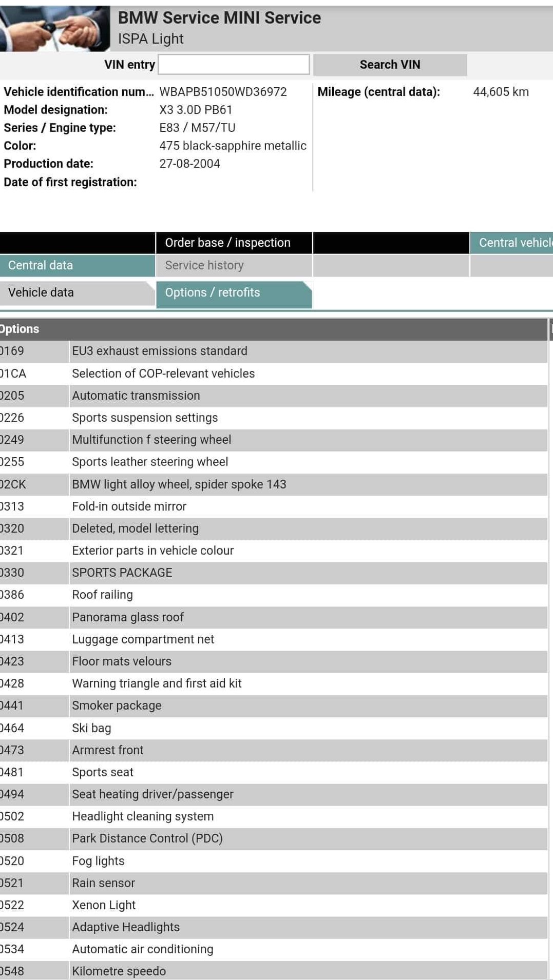Click mileage value 44,605 km
Screen dimensions: 553x980
click(501, 92)
